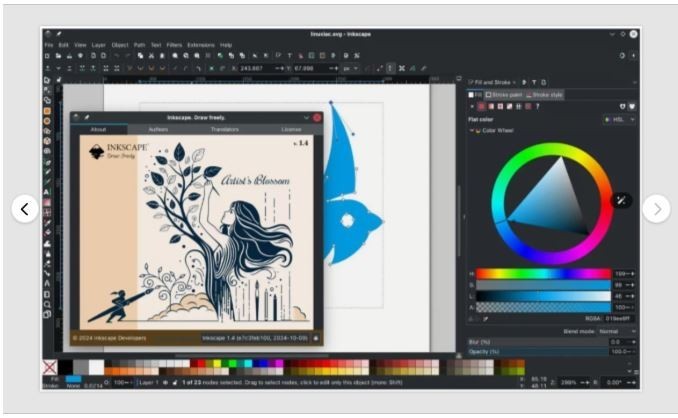Go to previous carousel image
Screen dimensions: 678x418
[25, 209]
